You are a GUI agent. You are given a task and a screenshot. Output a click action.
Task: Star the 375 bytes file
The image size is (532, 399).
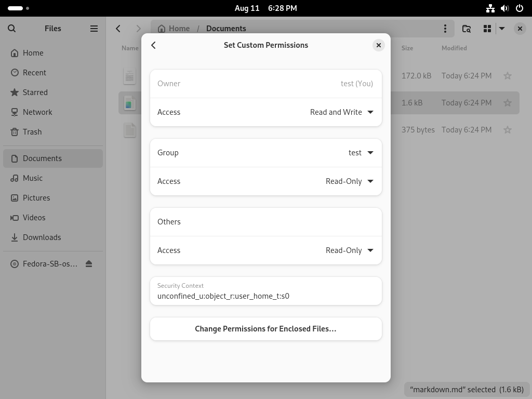tap(508, 130)
